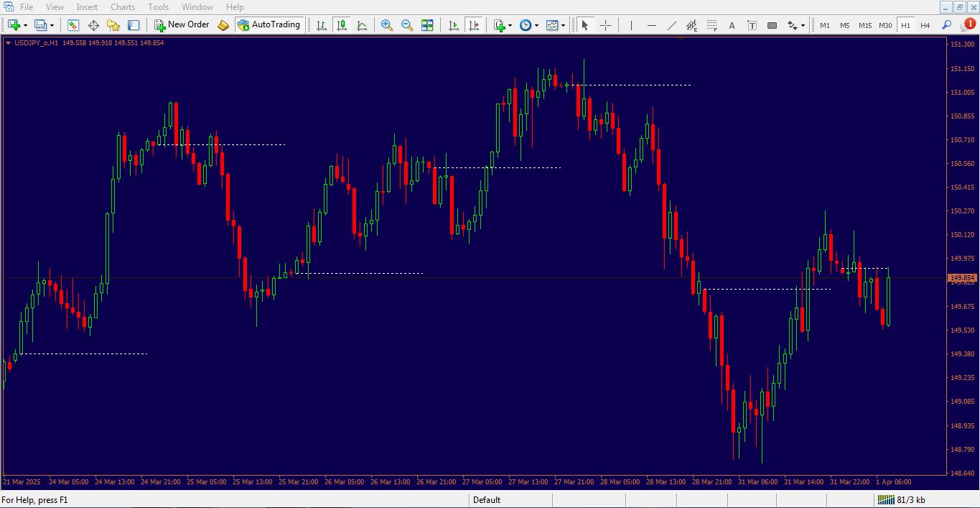Switch to H4 timeframe

[x=925, y=25]
